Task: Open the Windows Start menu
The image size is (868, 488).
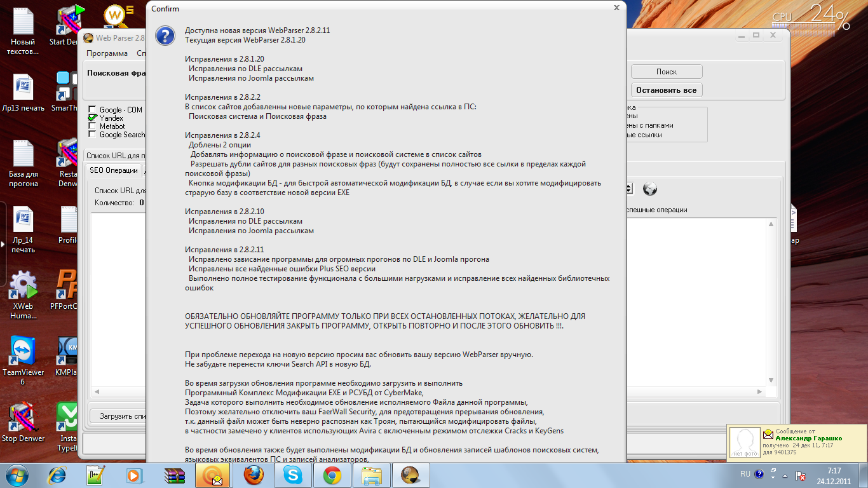Action: pyautogui.click(x=16, y=475)
